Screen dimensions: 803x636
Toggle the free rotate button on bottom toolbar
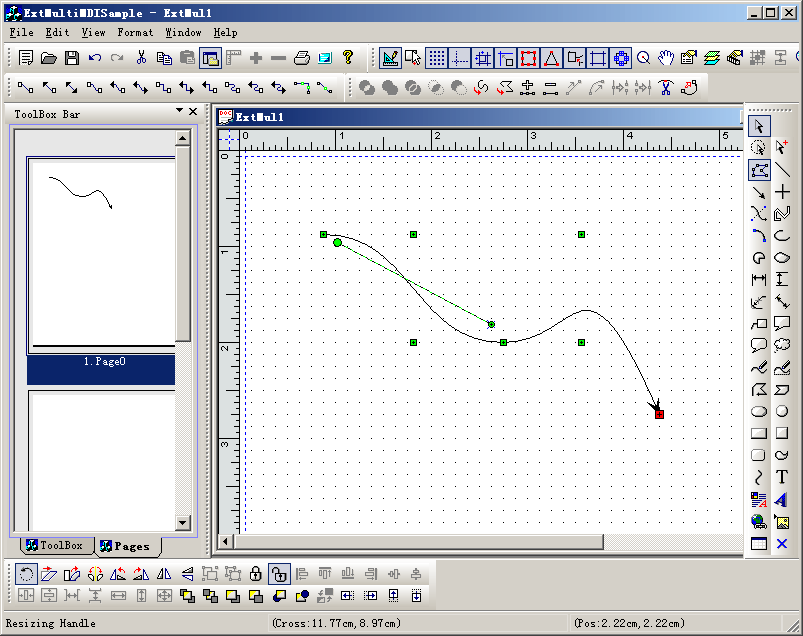[x=26, y=574]
